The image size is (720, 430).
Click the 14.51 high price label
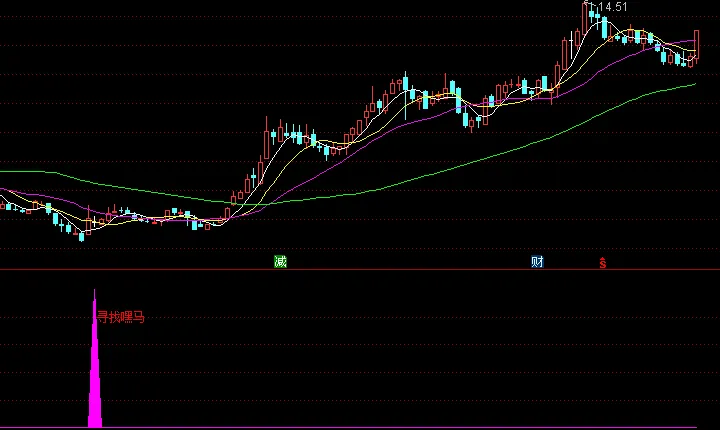click(x=613, y=6)
